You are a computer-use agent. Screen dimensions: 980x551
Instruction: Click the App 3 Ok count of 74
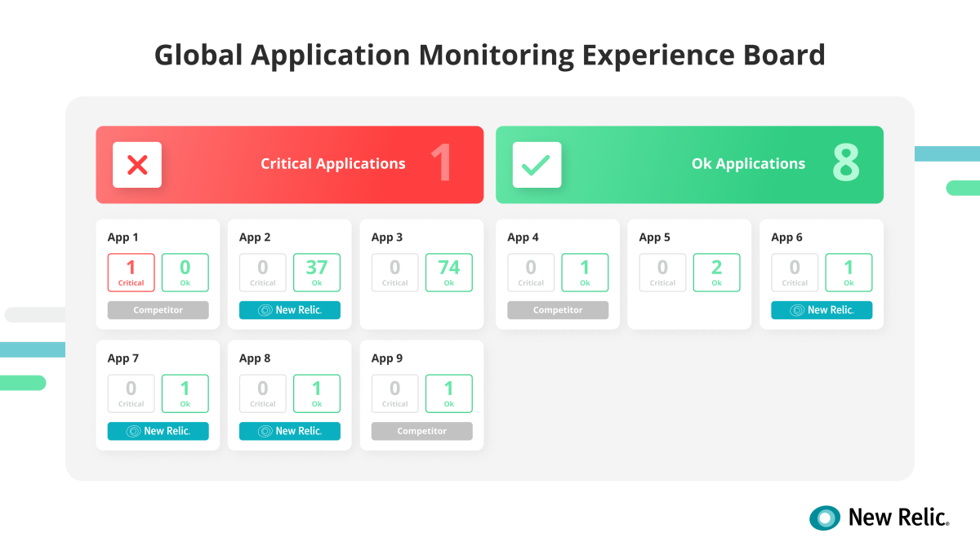[x=448, y=273]
